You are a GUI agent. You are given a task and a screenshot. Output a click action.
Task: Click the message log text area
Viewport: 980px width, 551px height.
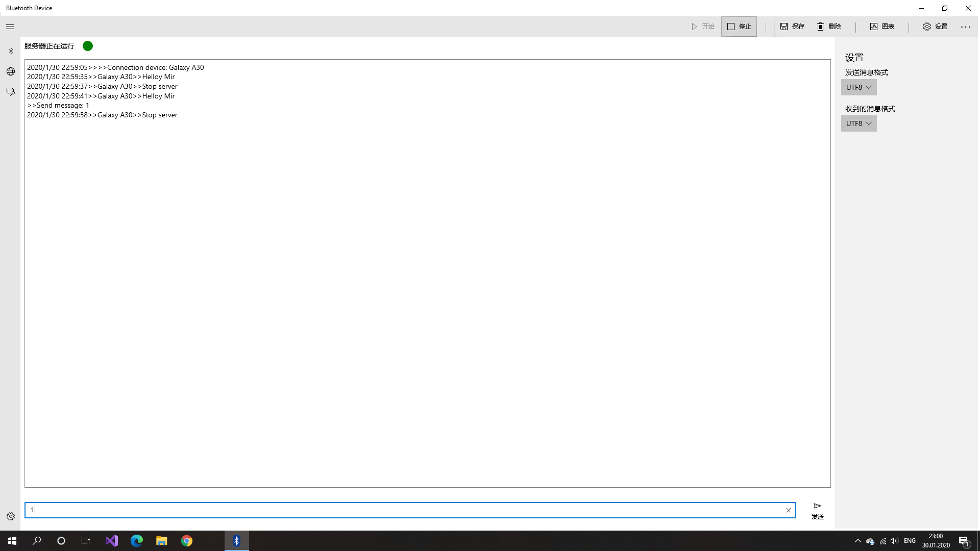(427, 273)
